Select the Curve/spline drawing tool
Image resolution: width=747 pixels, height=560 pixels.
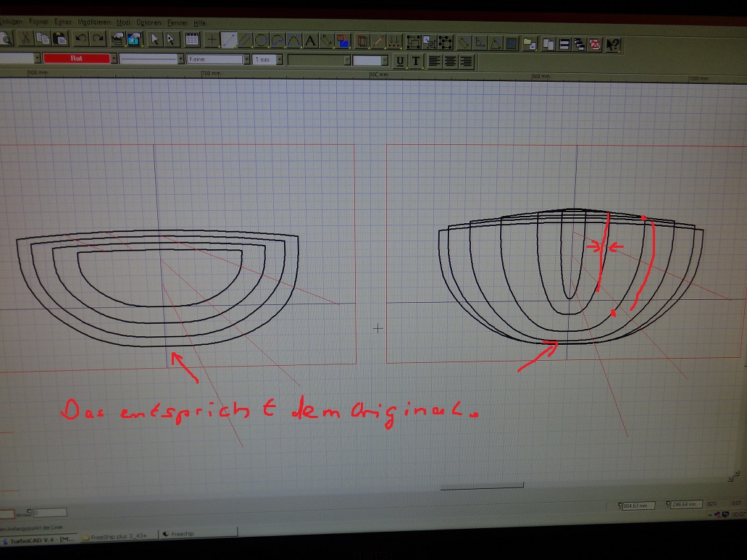pyautogui.click(x=293, y=41)
